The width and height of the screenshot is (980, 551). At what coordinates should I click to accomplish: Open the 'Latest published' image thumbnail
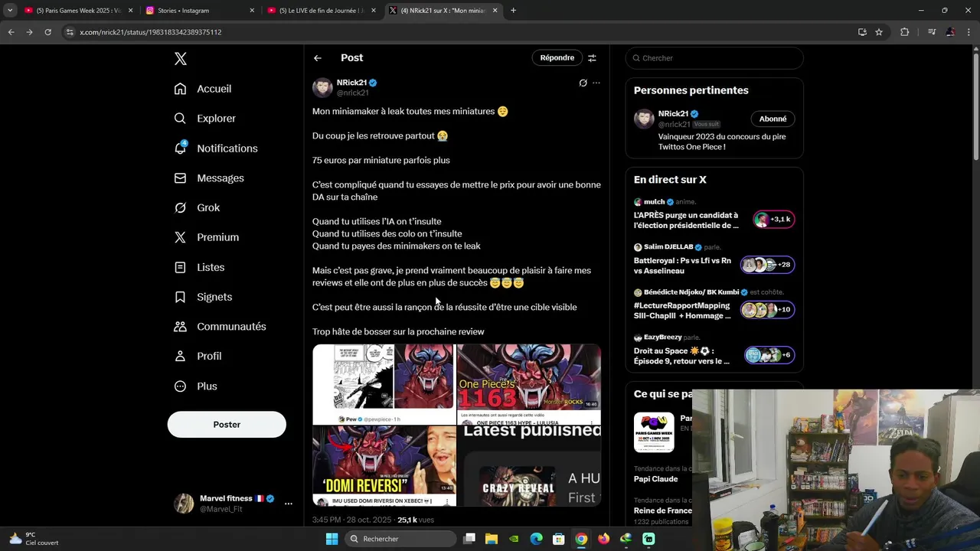tap(529, 466)
